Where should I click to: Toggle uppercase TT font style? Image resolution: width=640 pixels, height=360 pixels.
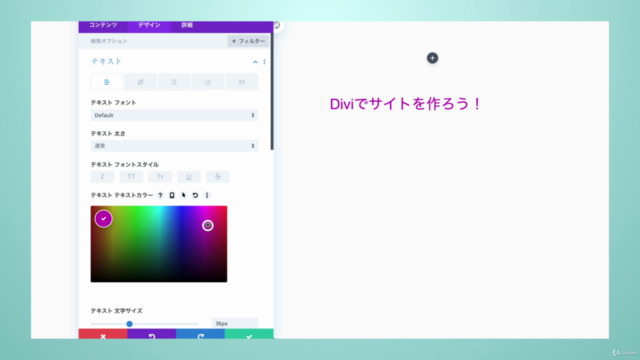point(131,176)
